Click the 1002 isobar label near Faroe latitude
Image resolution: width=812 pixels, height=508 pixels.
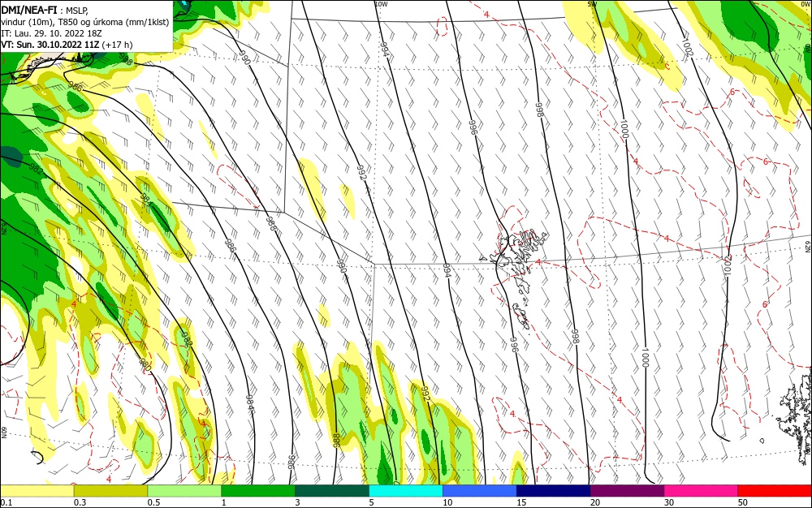pyautogui.click(x=728, y=265)
